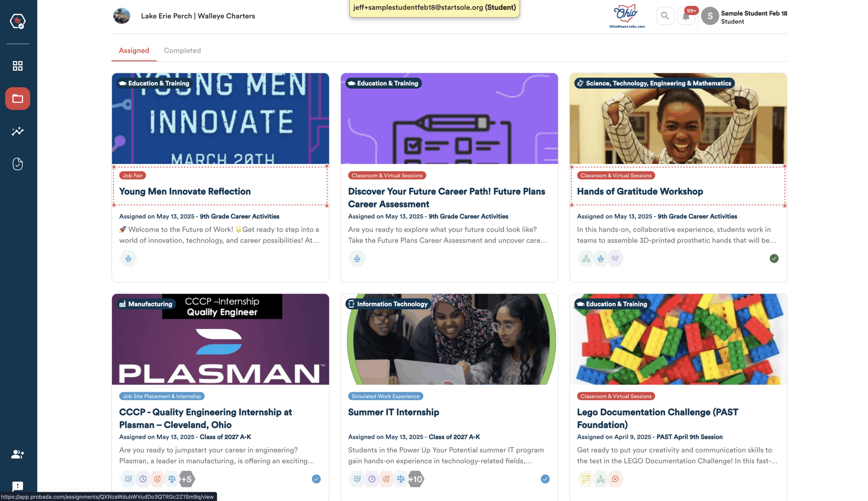Click Class of 2027 A-K on Summer IT card

(454, 437)
